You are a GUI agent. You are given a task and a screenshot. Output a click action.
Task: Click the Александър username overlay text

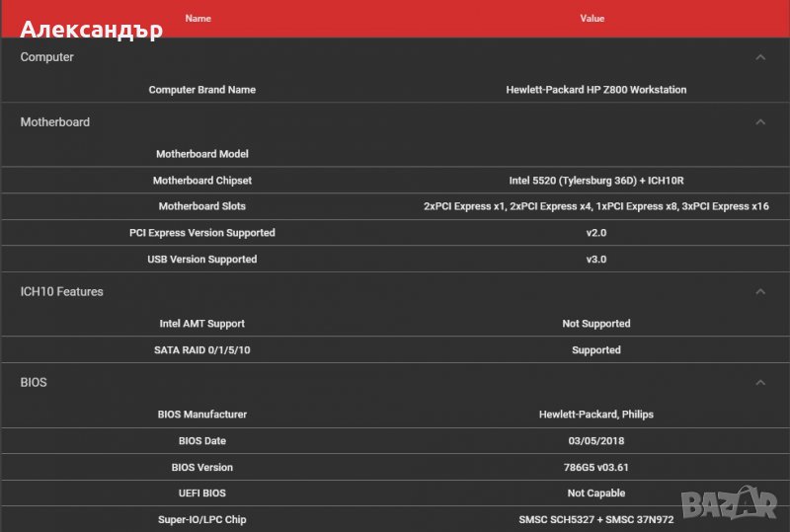(91, 30)
